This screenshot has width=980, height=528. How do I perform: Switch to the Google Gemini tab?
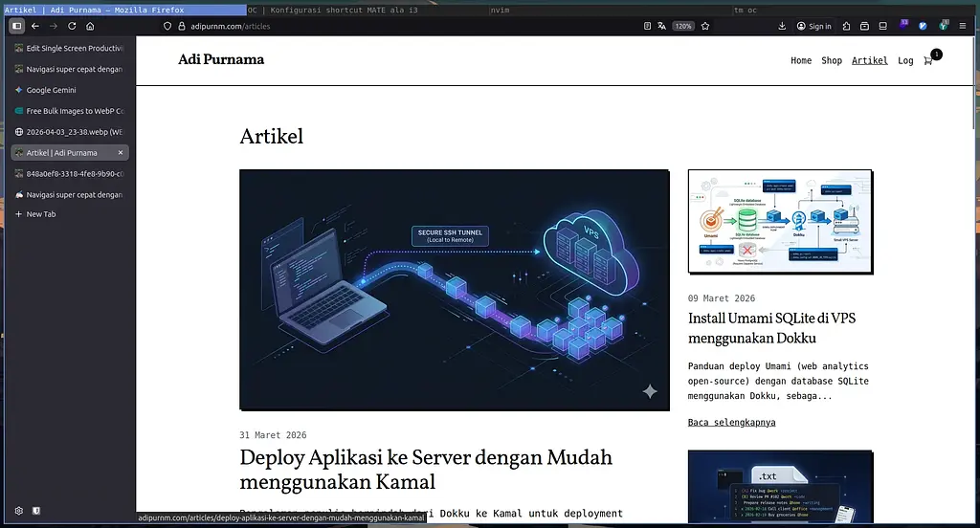pos(51,90)
